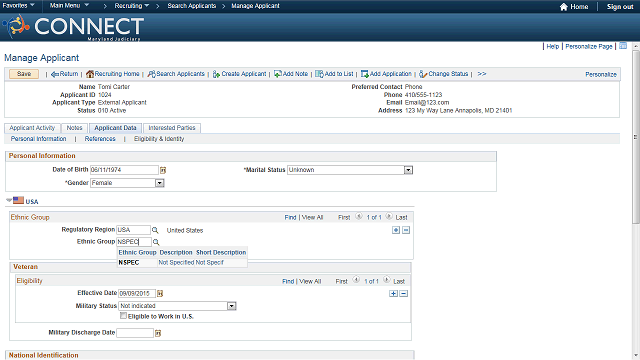
Task: Go to Eligibility & Identity sub-link
Action: coord(159,139)
